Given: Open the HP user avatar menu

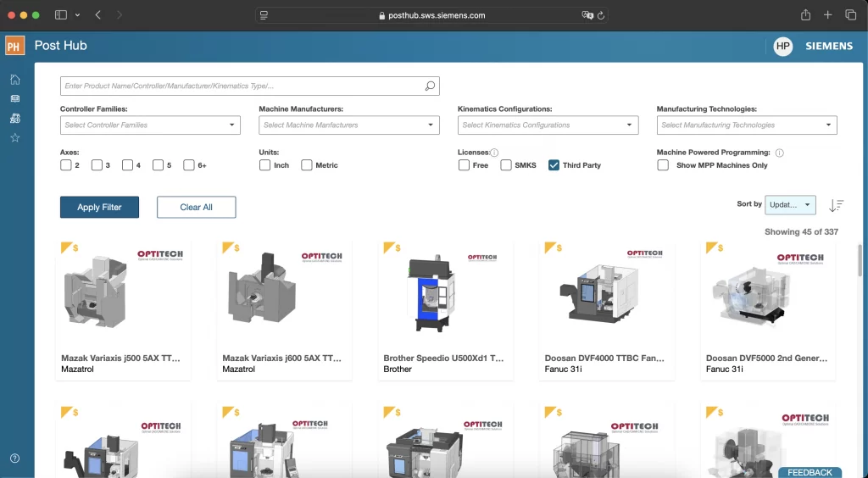Looking at the screenshot, I should click(782, 46).
